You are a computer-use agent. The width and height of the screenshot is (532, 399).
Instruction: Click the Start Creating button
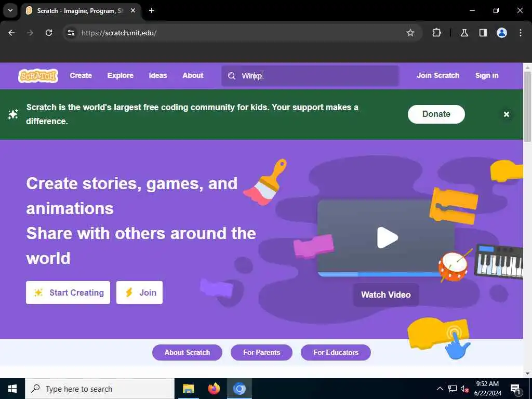tap(68, 292)
